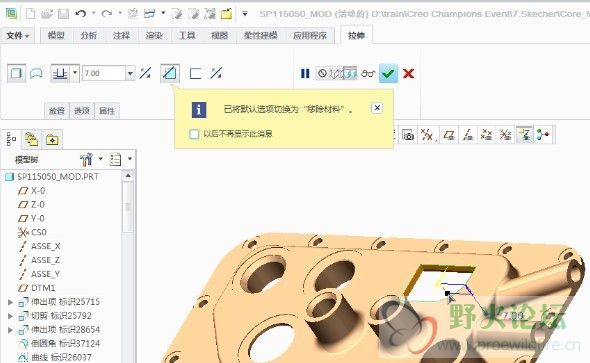
Task: Click the depth value input field
Action: (104, 73)
